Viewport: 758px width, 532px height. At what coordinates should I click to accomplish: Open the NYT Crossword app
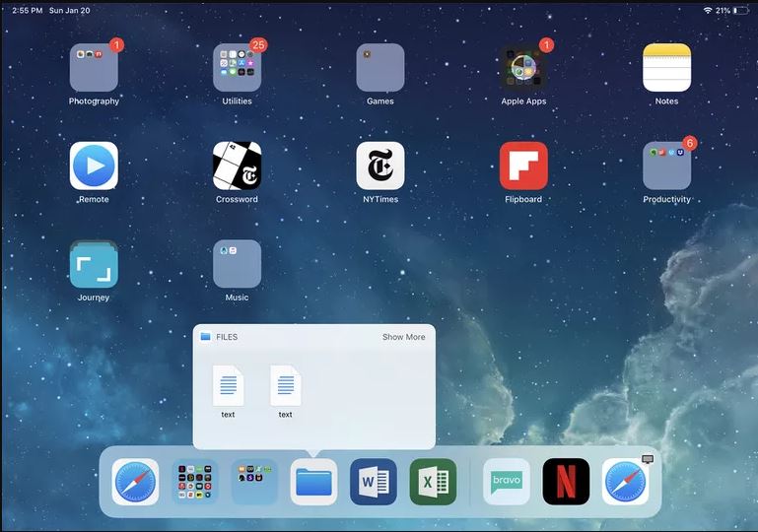tap(237, 166)
